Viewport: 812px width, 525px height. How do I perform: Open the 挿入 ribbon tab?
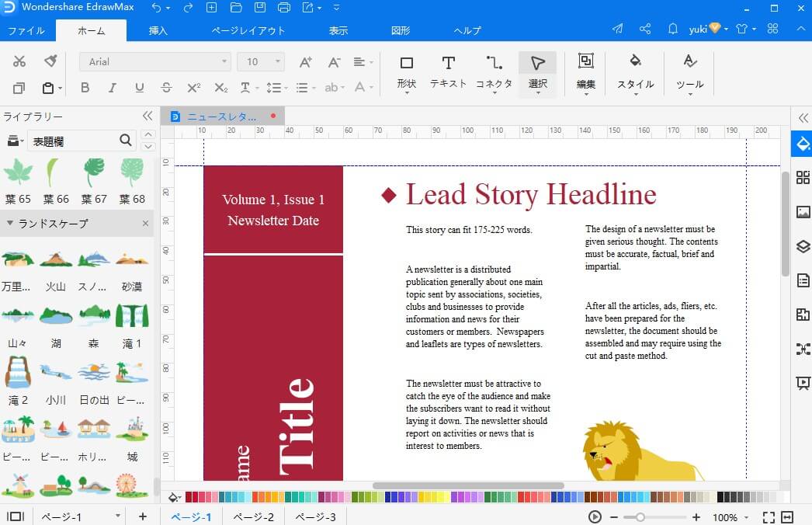point(158,30)
